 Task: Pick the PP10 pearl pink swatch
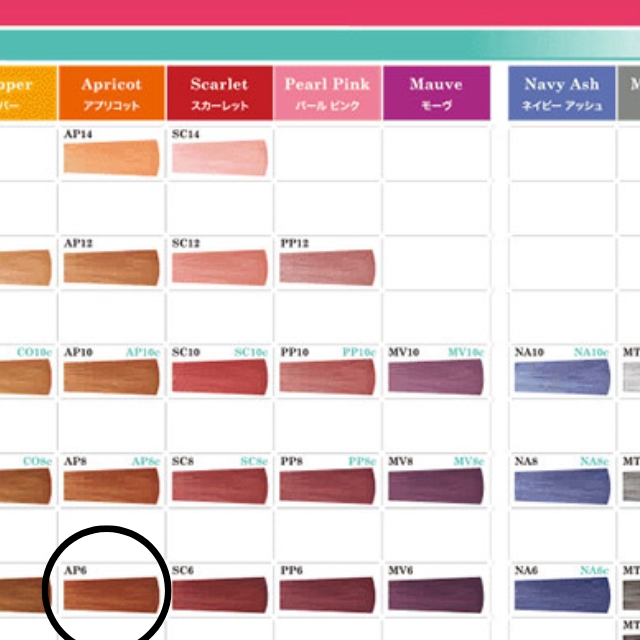click(x=327, y=377)
